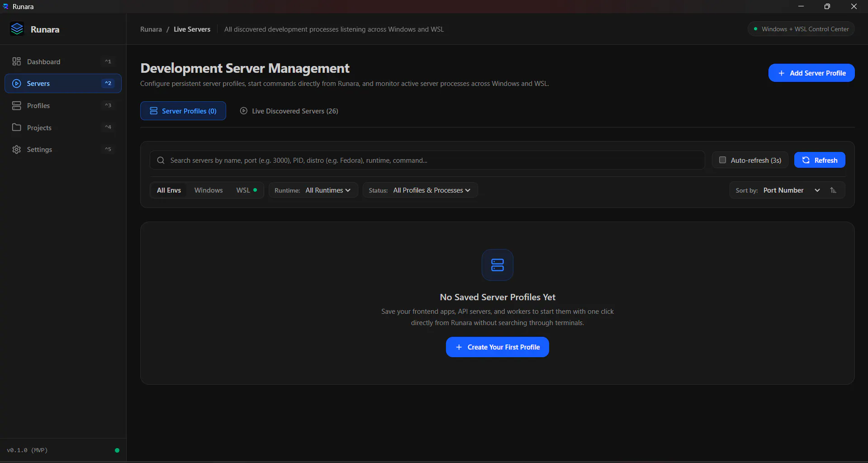Select the Windows environment filter
Screen dimensions: 868x463
click(209, 190)
